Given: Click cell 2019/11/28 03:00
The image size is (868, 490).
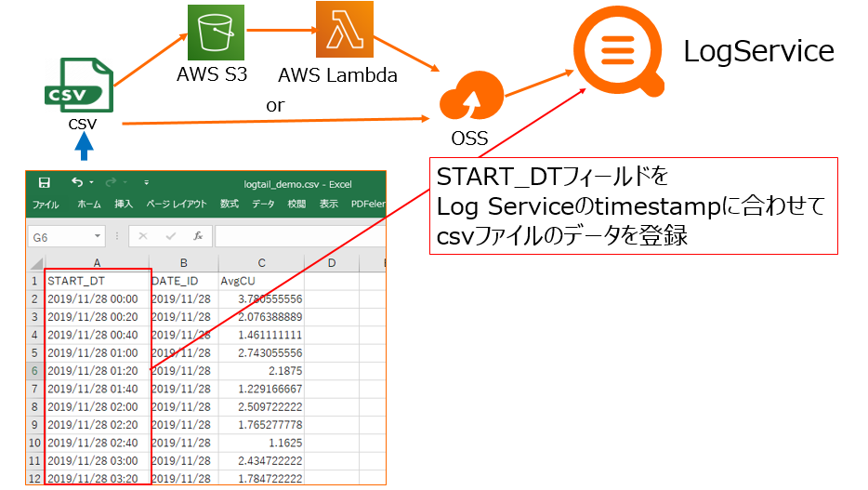Looking at the screenshot, I should [x=97, y=460].
